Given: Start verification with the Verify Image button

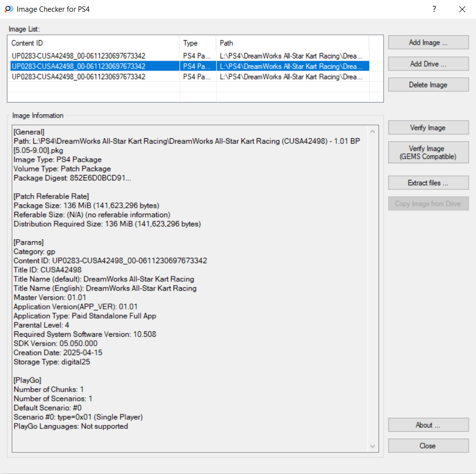Looking at the screenshot, I should pos(428,128).
